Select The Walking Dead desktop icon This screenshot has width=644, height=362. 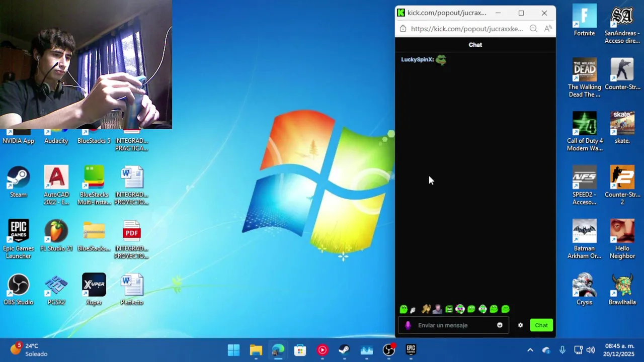[x=584, y=78]
